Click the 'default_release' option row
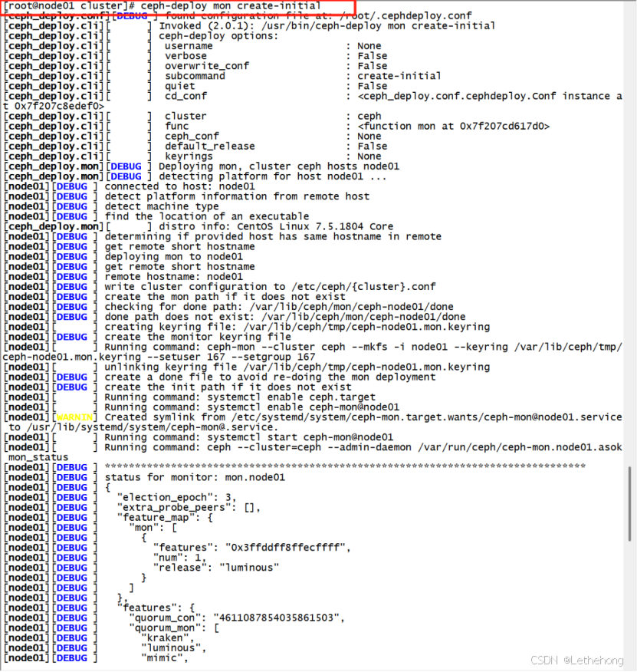 (x=195, y=147)
